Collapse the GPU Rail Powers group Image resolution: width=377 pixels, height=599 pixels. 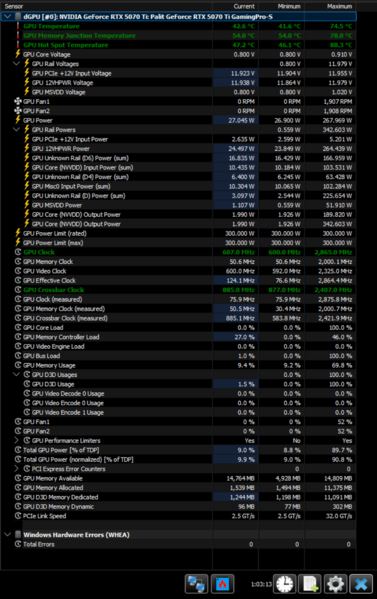click(x=16, y=130)
